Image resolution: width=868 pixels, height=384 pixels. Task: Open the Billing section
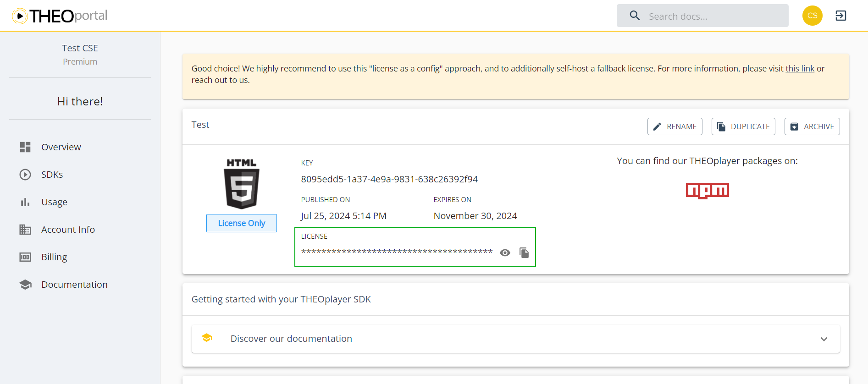(x=54, y=257)
